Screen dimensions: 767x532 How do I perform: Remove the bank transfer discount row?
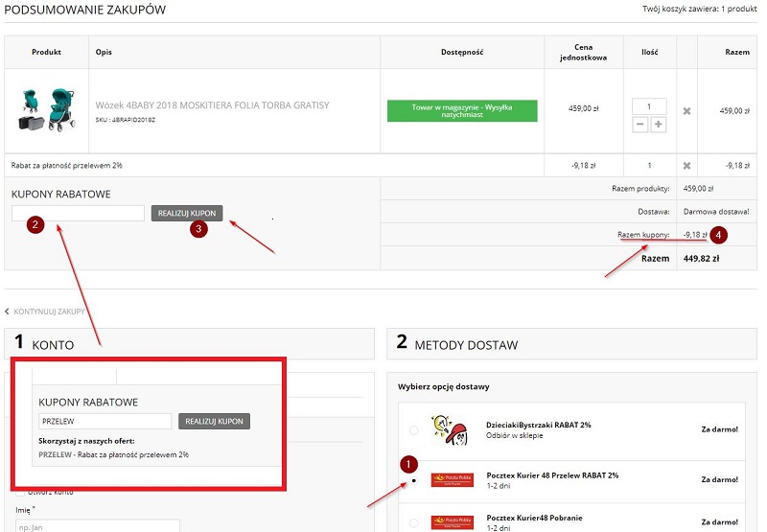coord(686,165)
